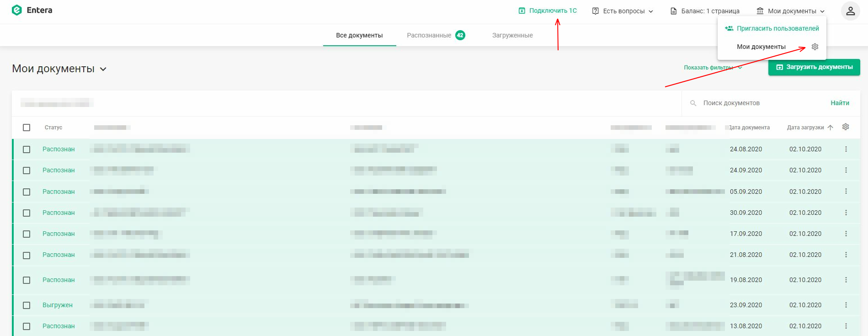Click date 30.09.2020 cell

pyautogui.click(x=746, y=213)
